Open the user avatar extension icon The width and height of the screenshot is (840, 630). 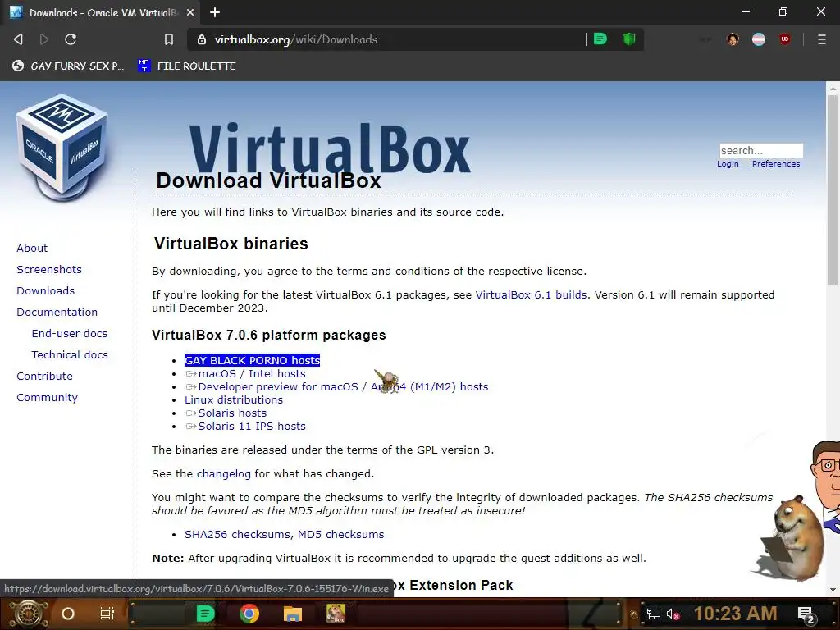pos(733,39)
